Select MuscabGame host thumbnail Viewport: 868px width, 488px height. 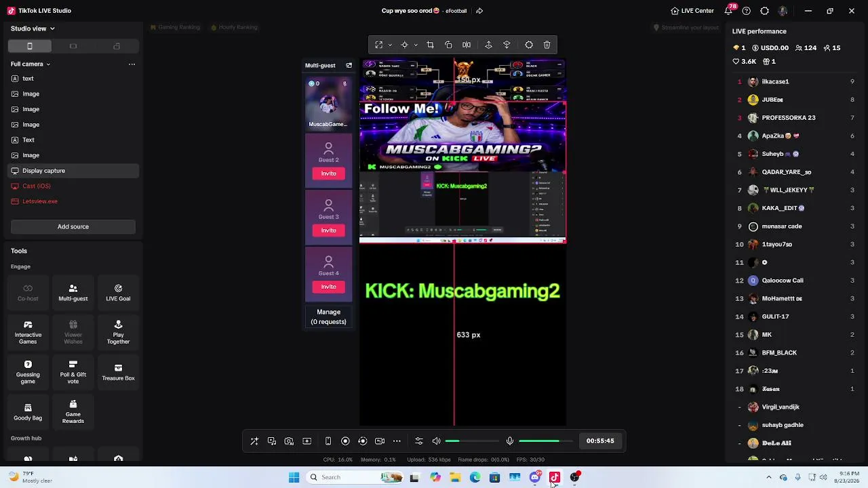pos(328,103)
